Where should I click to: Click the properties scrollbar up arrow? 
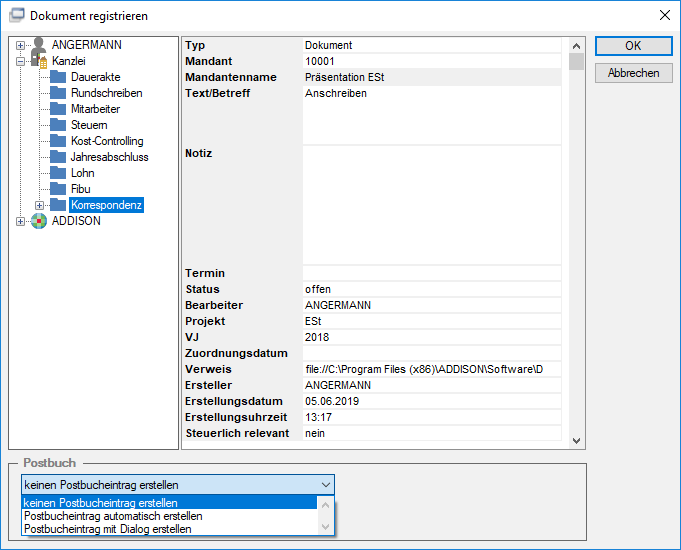576,46
